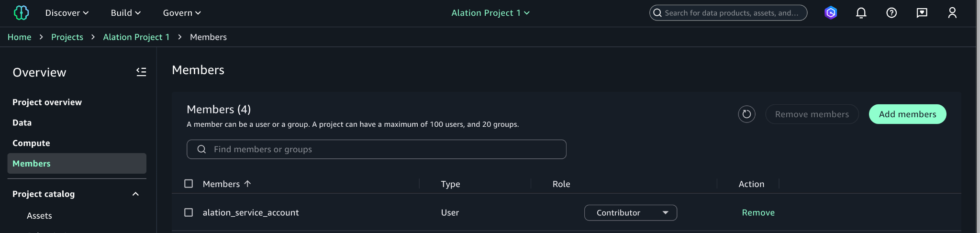Screen dimensions: 980x233
Task: Check the alation_service_account row checkbox
Action: point(189,212)
